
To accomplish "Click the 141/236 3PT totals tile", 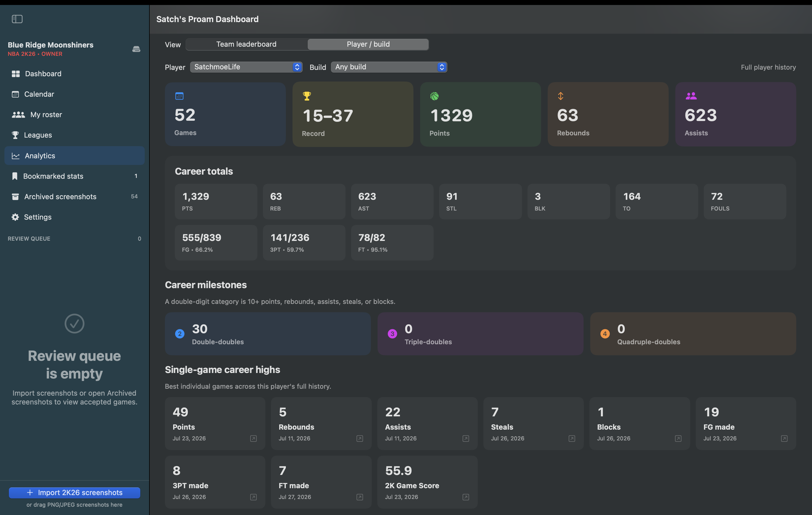I will pyautogui.click(x=304, y=243).
